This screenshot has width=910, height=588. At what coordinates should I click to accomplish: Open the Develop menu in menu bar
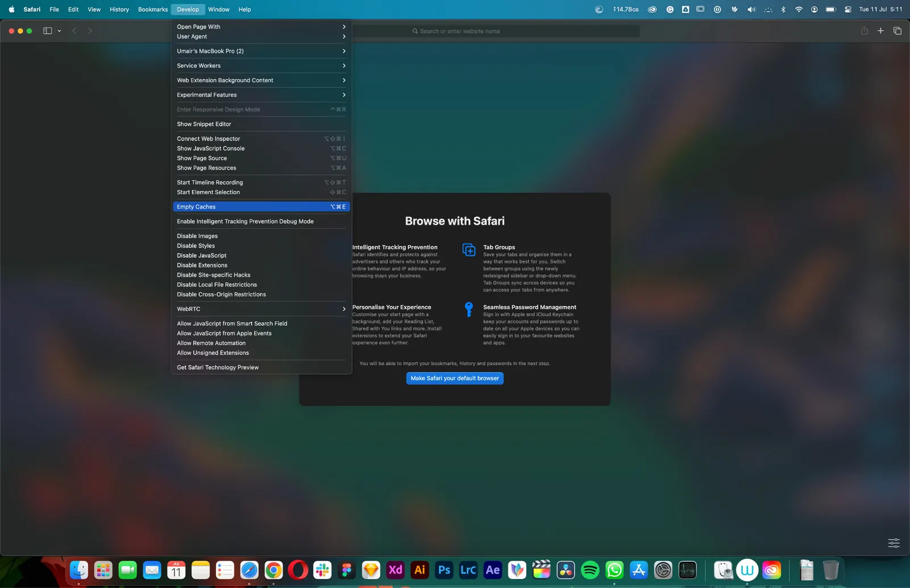pos(188,10)
